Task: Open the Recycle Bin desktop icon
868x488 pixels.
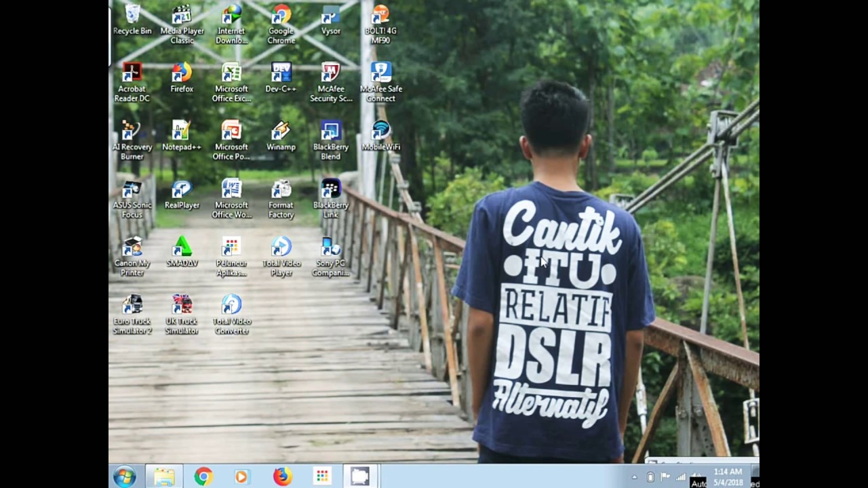Action: click(132, 20)
